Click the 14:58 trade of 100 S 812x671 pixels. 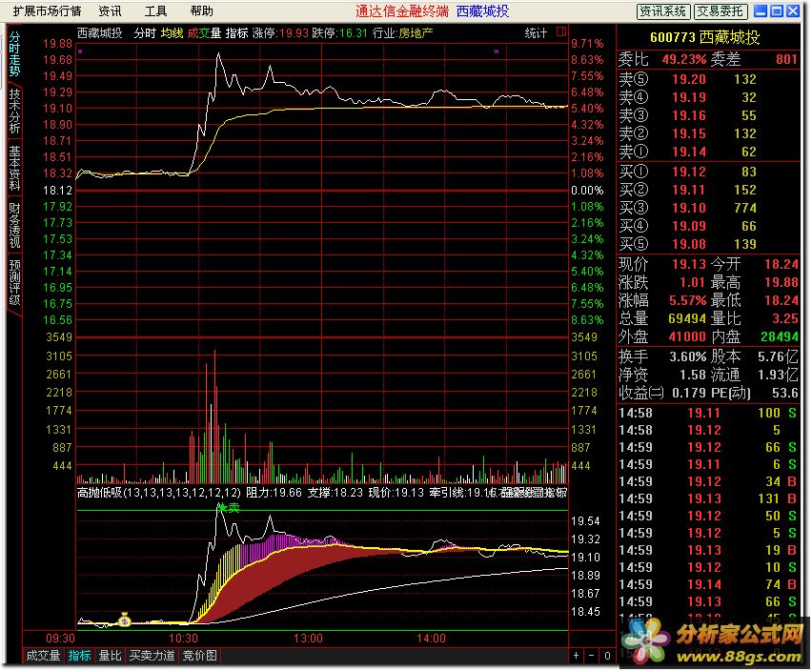tap(708, 413)
